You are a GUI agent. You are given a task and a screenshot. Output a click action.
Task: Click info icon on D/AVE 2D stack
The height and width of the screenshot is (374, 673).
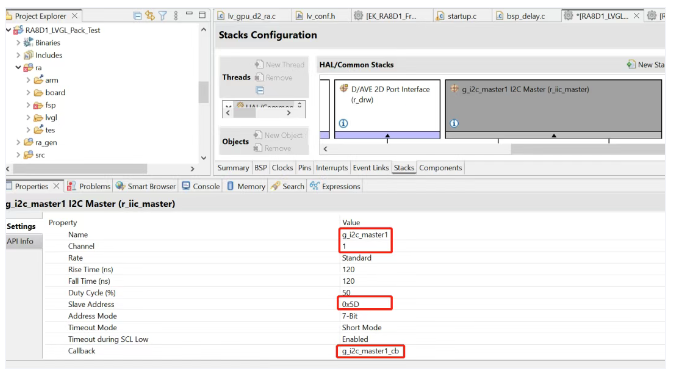click(343, 123)
